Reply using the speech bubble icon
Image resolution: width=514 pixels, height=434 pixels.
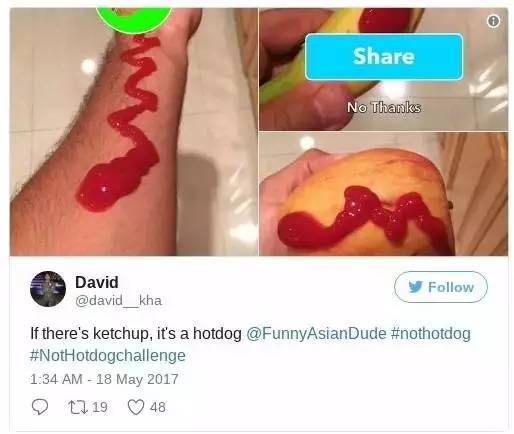pyautogui.click(x=40, y=407)
